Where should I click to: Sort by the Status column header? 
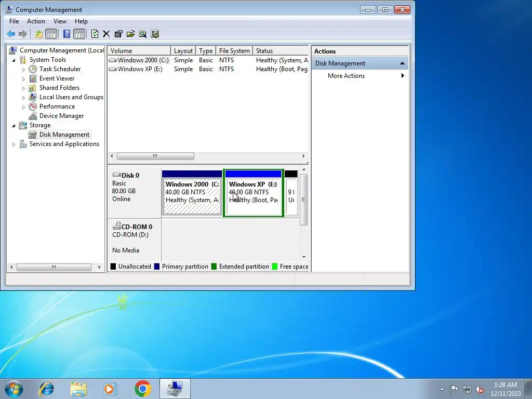click(x=281, y=50)
